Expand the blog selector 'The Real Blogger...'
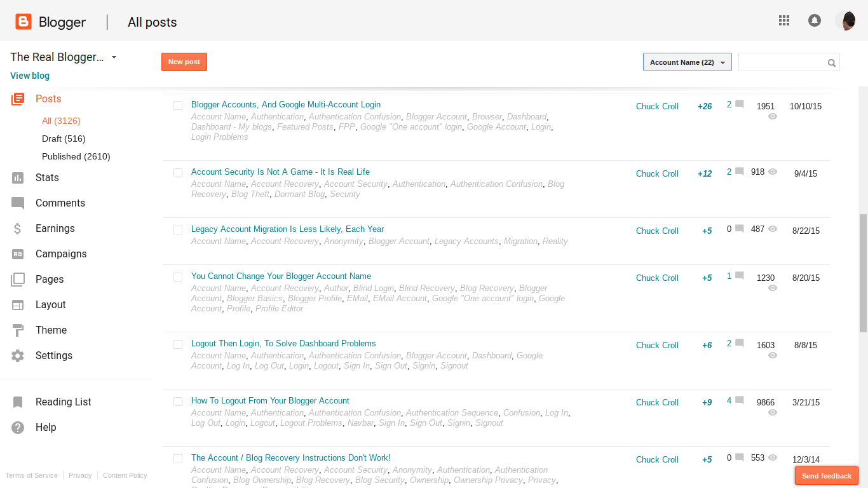868x488 pixels. [62, 57]
